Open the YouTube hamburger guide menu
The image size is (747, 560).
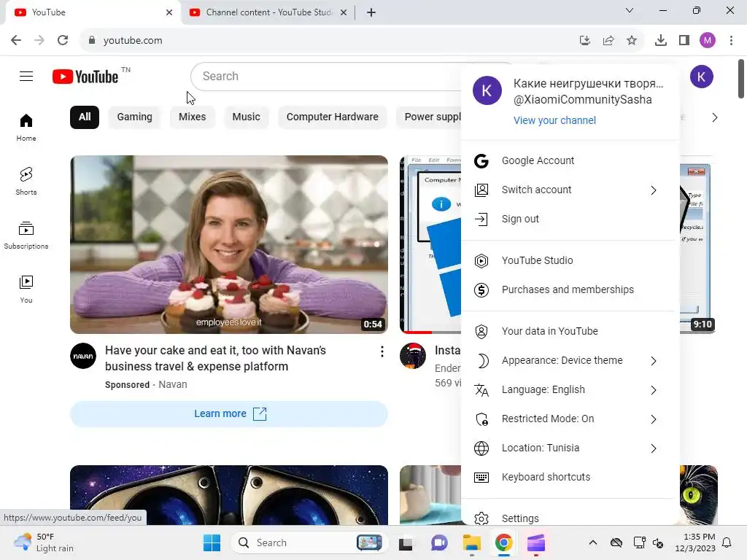[x=26, y=76]
